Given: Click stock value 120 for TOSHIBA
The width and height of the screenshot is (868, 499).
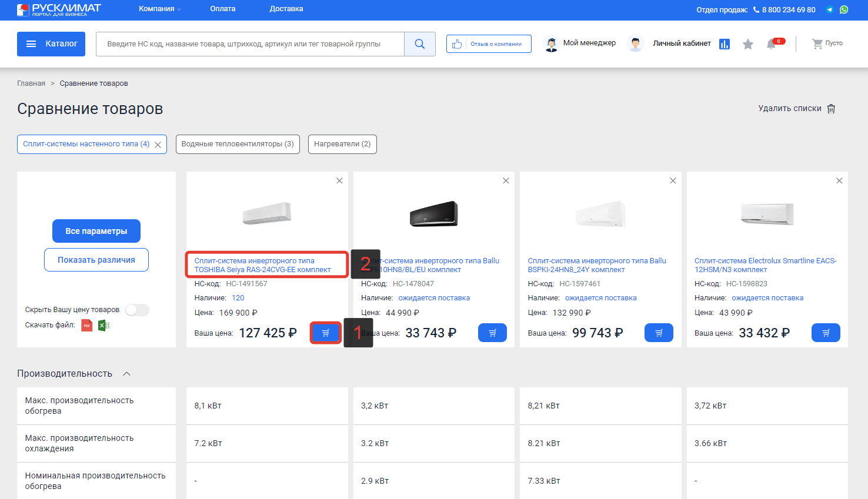Looking at the screenshot, I should [x=238, y=298].
